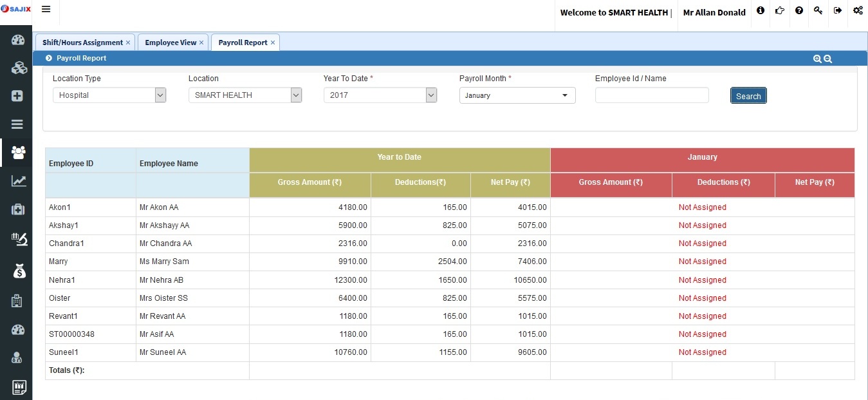Click the zoom in magnifier icon
This screenshot has width=868, height=400.
(817, 59)
